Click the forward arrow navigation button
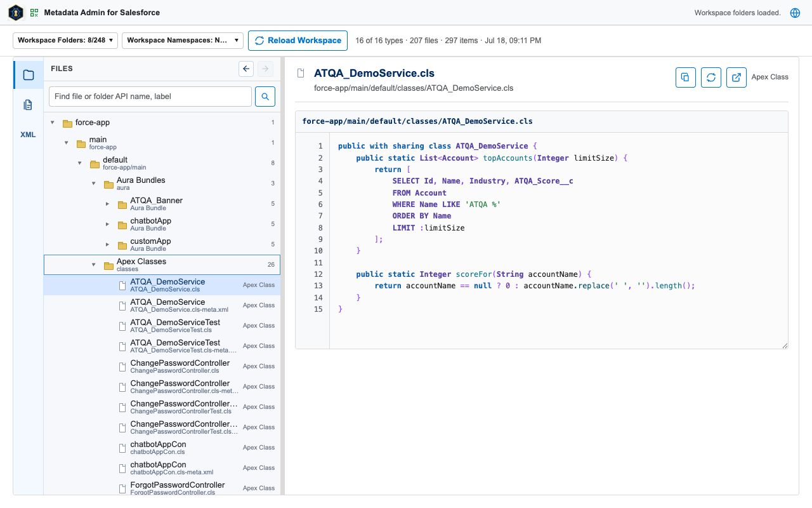The width and height of the screenshot is (812, 508). pyautogui.click(x=265, y=69)
